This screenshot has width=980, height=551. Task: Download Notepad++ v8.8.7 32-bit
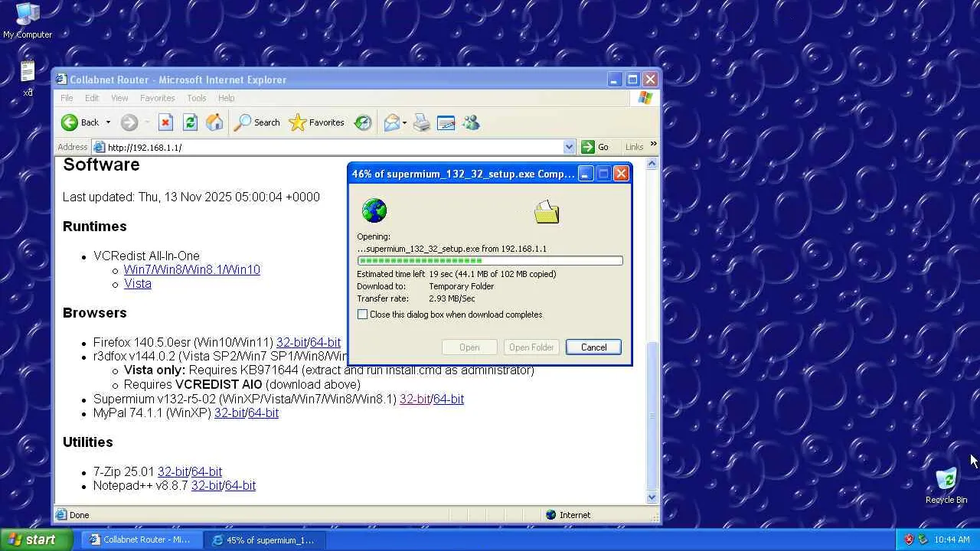pyautogui.click(x=207, y=485)
